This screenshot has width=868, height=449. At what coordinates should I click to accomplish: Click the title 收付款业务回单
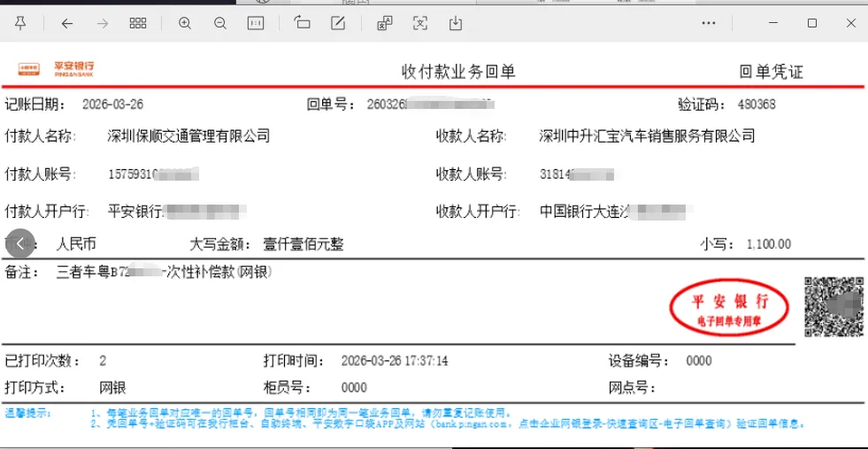458,72
